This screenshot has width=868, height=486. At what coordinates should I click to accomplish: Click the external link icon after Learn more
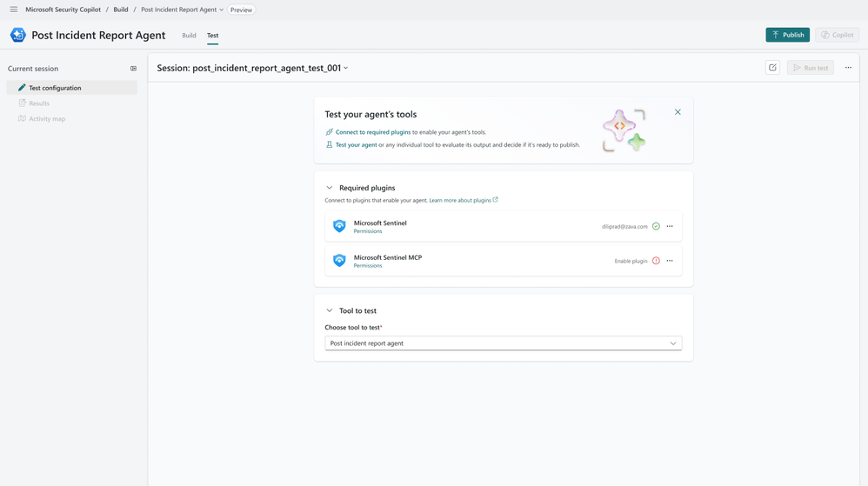pos(496,200)
